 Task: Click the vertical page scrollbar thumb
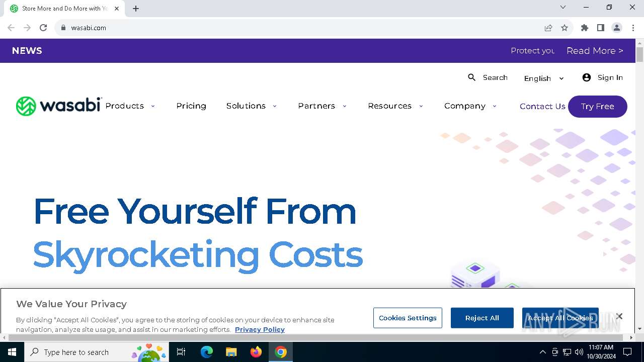click(639, 55)
